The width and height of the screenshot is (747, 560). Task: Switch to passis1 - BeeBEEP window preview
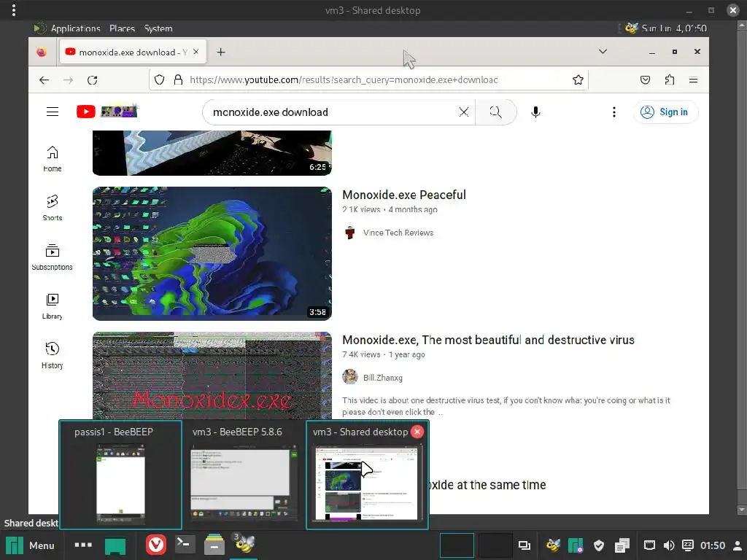120,475
